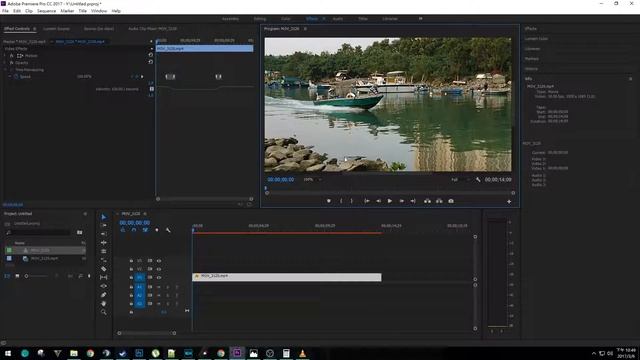Click Mark In button in Program monitor

coord(341,201)
